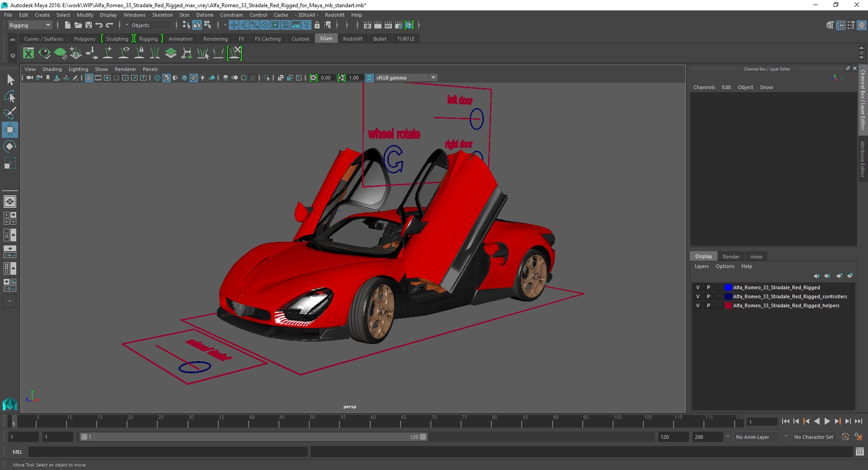Open the Skeleton menu

click(162, 15)
